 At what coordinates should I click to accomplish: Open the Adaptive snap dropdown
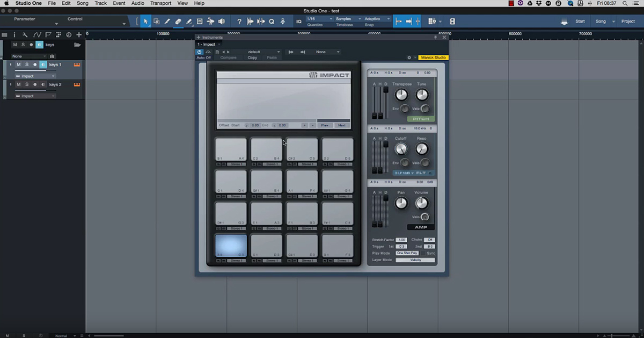(377, 19)
